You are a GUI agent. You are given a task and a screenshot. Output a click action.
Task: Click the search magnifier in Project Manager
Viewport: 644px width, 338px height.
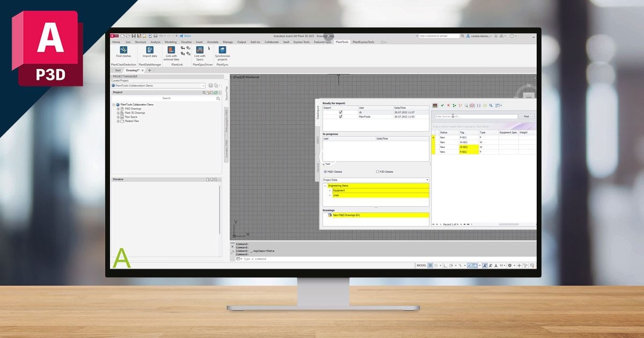(x=218, y=99)
